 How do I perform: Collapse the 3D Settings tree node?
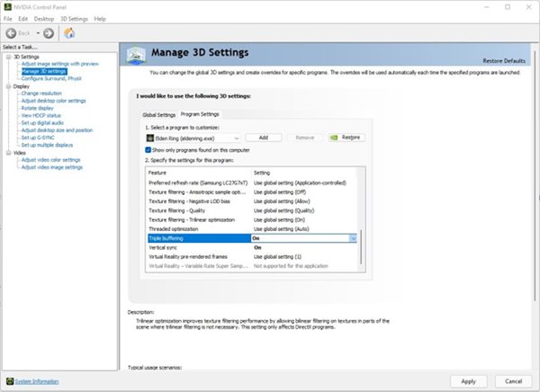click(9, 57)
